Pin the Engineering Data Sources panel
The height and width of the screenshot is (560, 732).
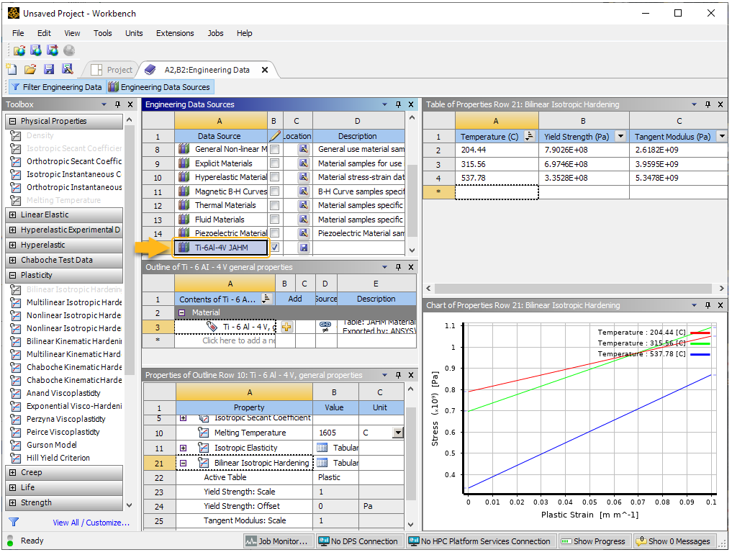[398, 104]
